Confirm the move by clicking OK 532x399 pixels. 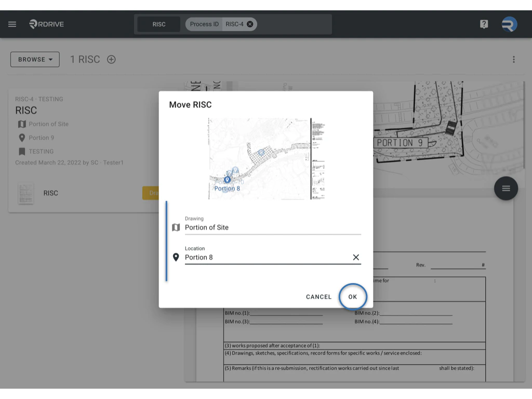(x=353, y=297)
